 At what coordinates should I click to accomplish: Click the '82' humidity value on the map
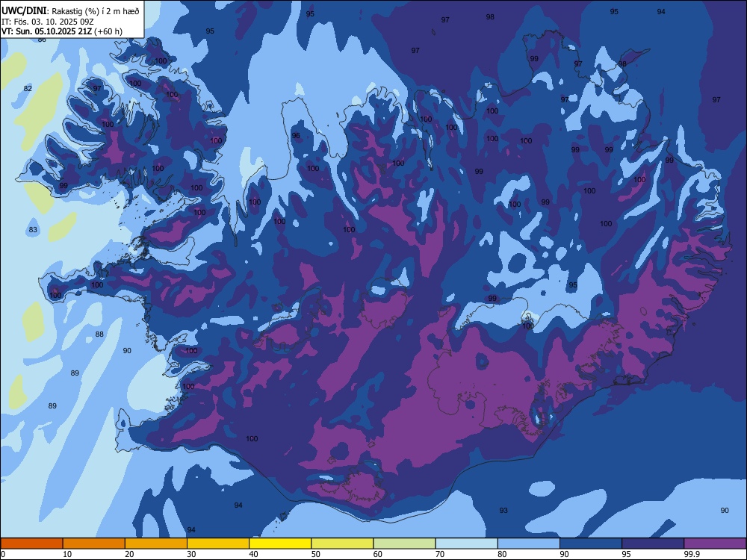pyautogui.click(x=28, y=89)
